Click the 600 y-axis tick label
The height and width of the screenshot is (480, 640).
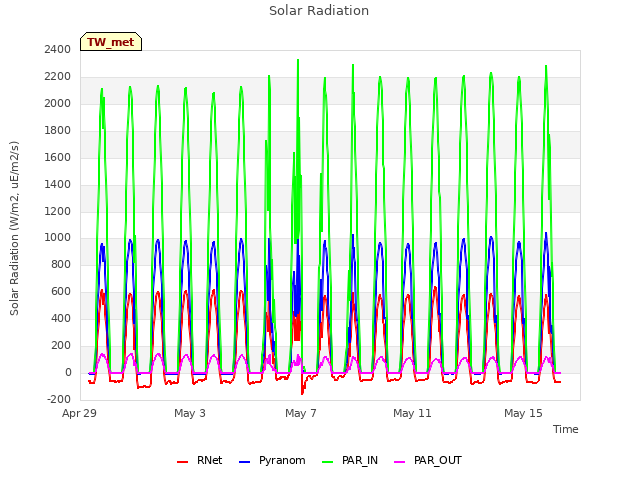tap(61, 291)
